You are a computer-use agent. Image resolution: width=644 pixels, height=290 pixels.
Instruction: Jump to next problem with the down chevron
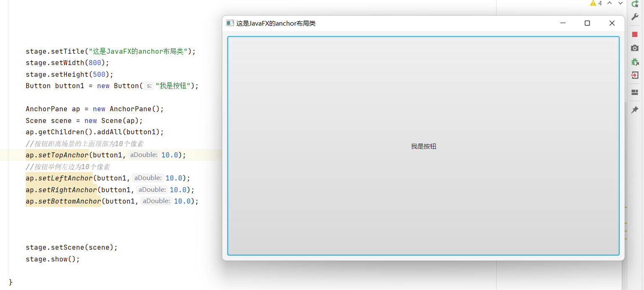620,3
